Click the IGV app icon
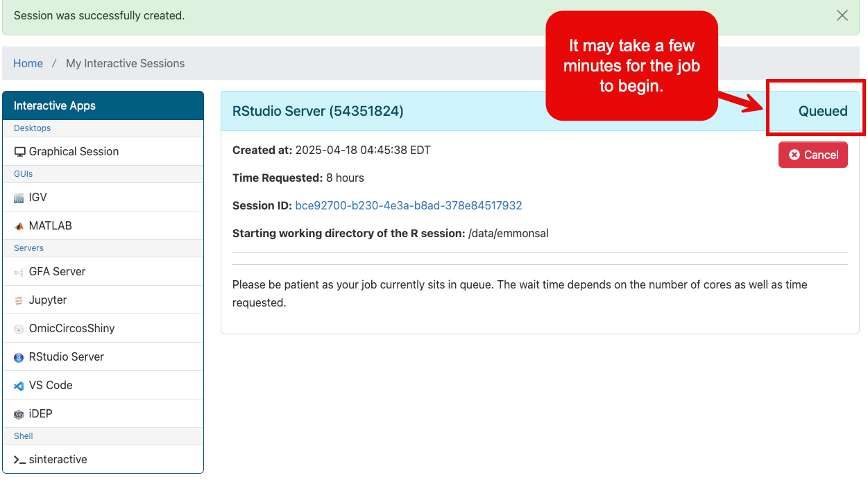Image resolution: width=868 pixels, height=482 pixels. click(x=19, y=198)
